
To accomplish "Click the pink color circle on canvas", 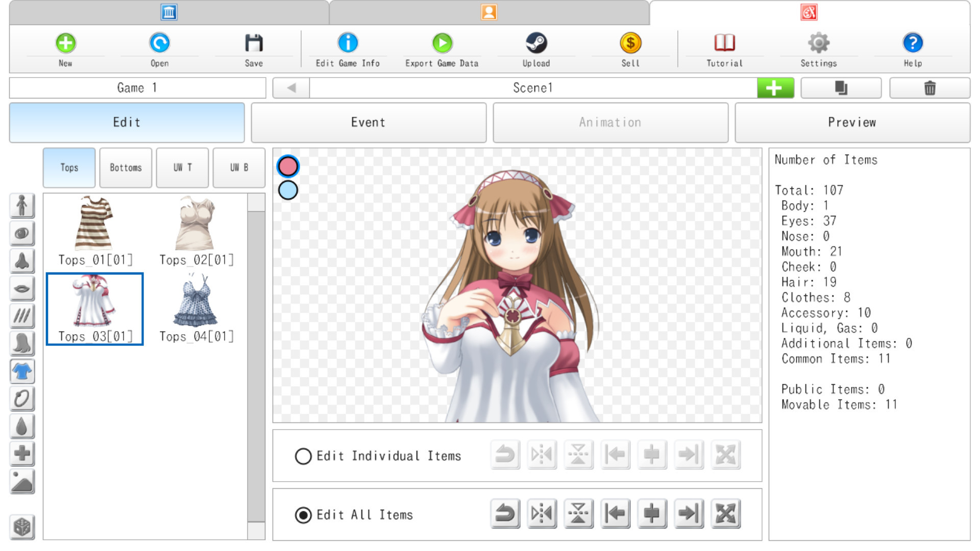I will (x=287, y=165).
